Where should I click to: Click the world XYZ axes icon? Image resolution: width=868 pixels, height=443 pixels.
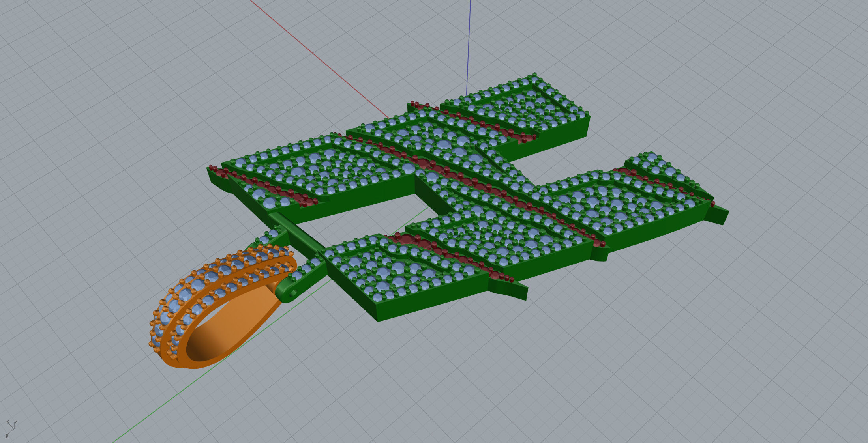(11, 428)
